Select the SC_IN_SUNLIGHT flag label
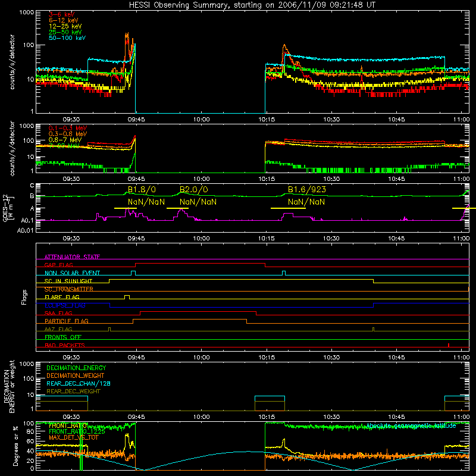The height and width of the screenshot is (476, 476). click(68, 281)
